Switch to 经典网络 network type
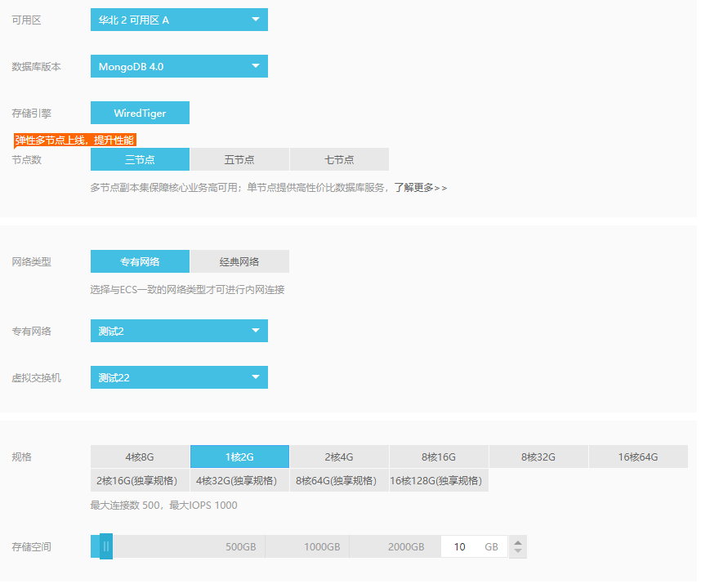This screenshot has height=588, width=701. coord(239,261)
